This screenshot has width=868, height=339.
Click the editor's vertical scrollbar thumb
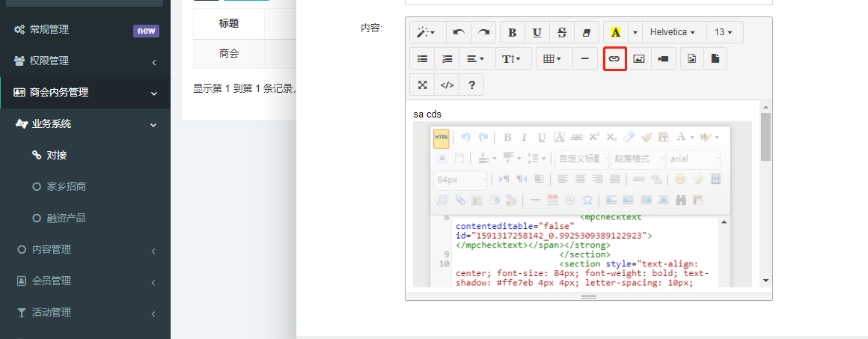(x=765, y=137)
